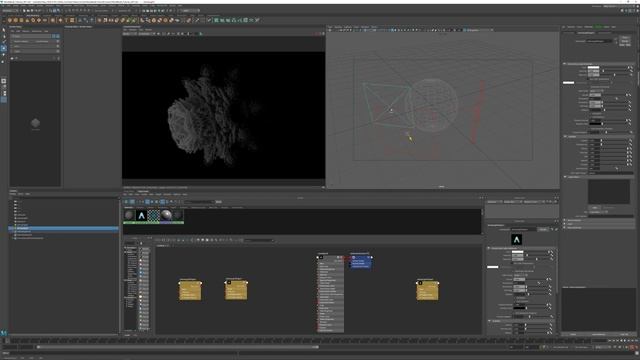Open the first menu in Render View window
The width and height of the screenshot is (640, 360).
(x=125, y=30)
